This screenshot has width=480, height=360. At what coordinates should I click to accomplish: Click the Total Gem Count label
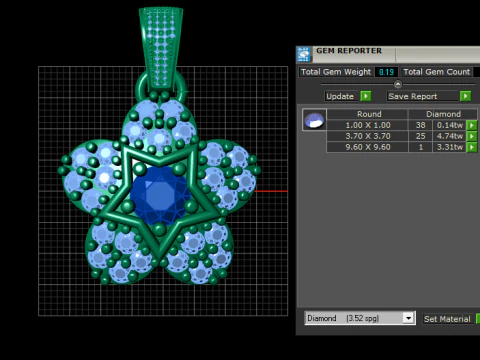pos(437,72)
